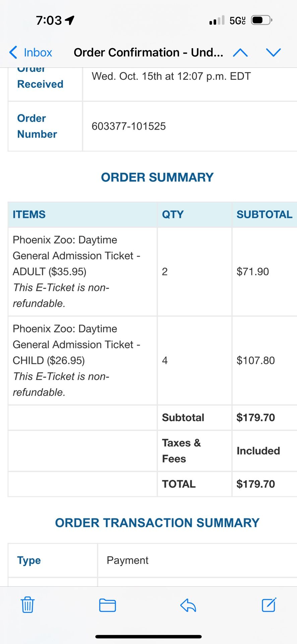
Task: Select the back chevron beside Inbox
Action: pos(12,52)
